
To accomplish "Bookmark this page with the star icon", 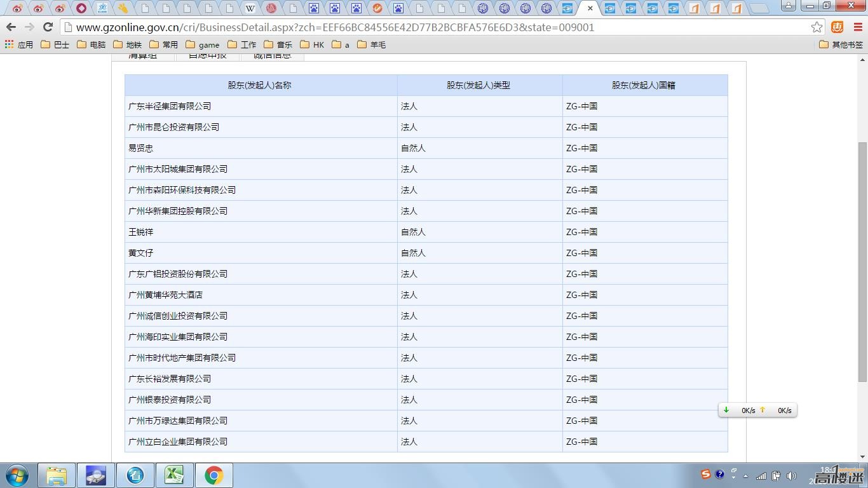I will (x=817, y=27).
